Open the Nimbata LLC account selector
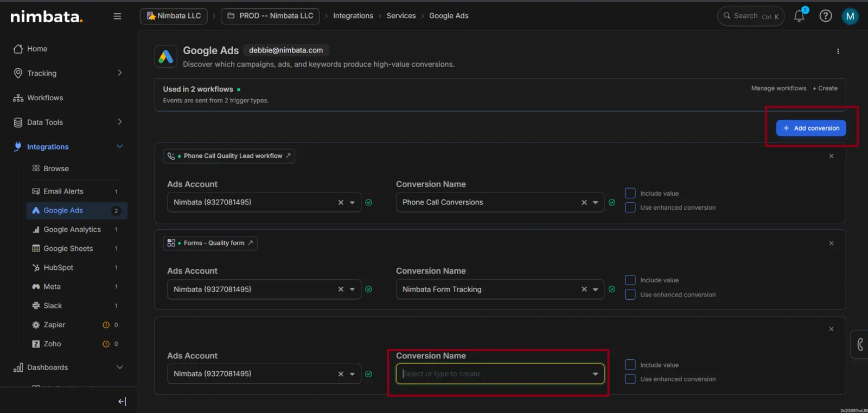868x413 pixels. (174, 16)
